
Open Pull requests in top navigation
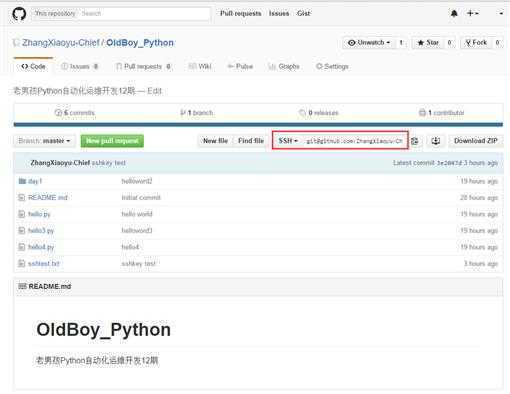pos(240,14)
